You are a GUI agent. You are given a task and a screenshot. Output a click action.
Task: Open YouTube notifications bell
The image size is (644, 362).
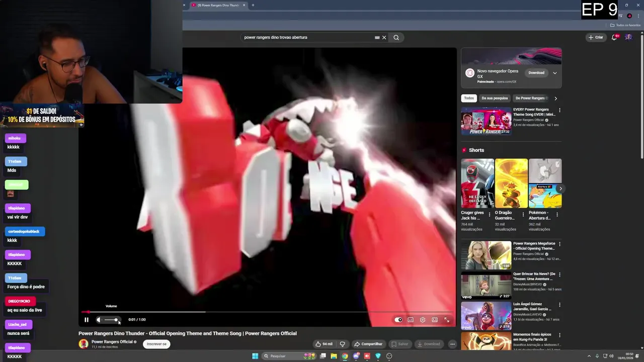pyautogui.click(x=614, y=37)
